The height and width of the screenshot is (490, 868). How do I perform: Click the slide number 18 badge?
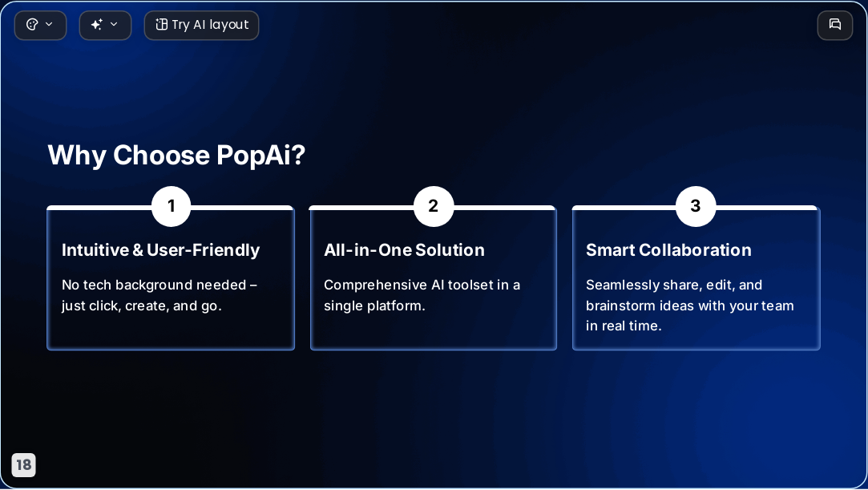(x=24, y=464)
